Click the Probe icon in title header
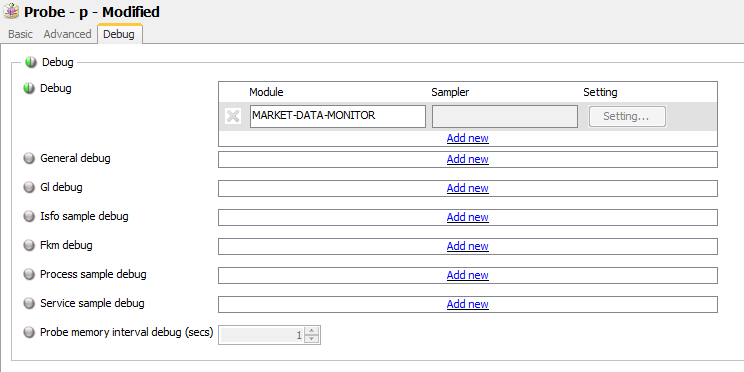The image size is (744, 372). [x=11, y=10]
